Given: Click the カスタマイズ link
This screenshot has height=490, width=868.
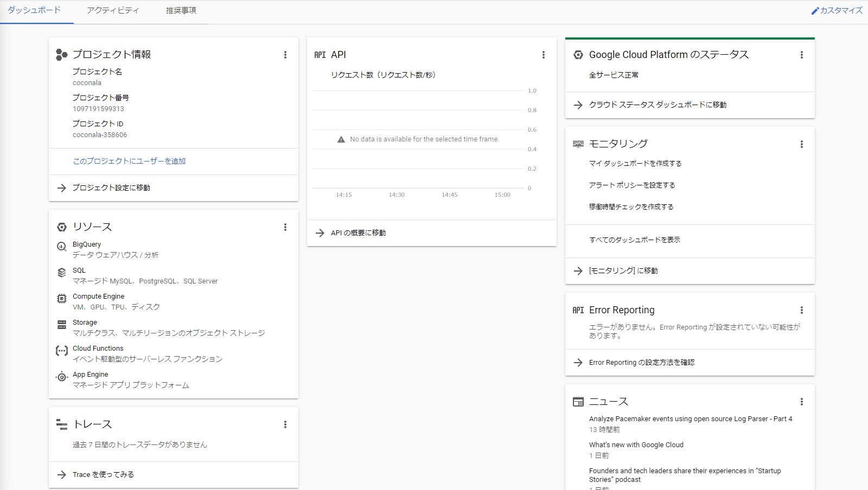Looking at the screenshot, I should pos(838,9).
